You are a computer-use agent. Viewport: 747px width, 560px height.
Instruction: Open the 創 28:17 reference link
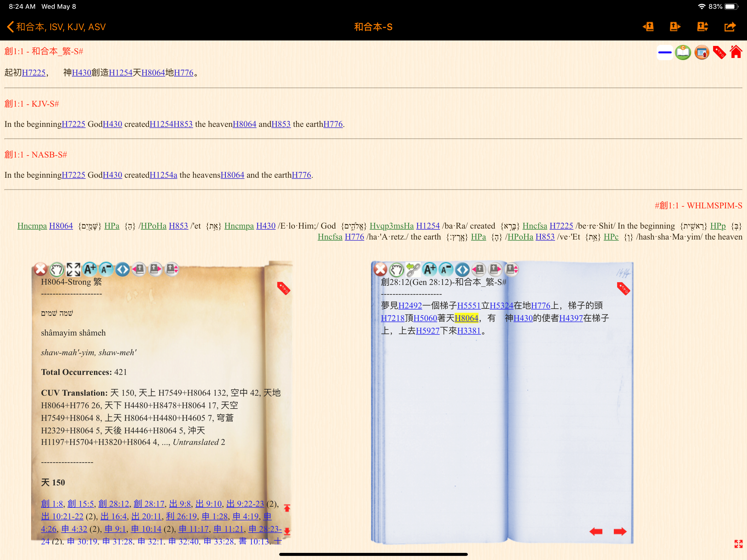click(x=149, y=504)
